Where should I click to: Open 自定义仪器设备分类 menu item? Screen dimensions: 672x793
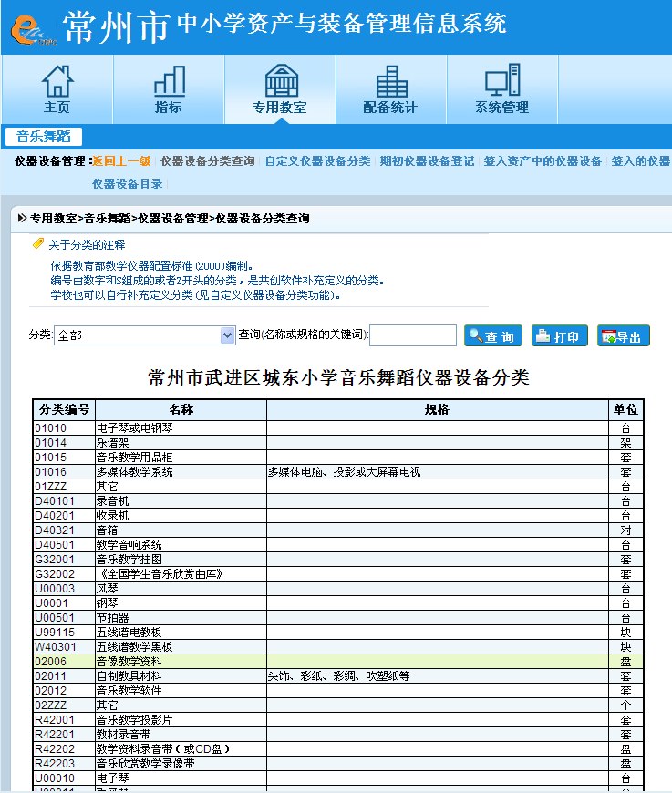coord(318,161)
